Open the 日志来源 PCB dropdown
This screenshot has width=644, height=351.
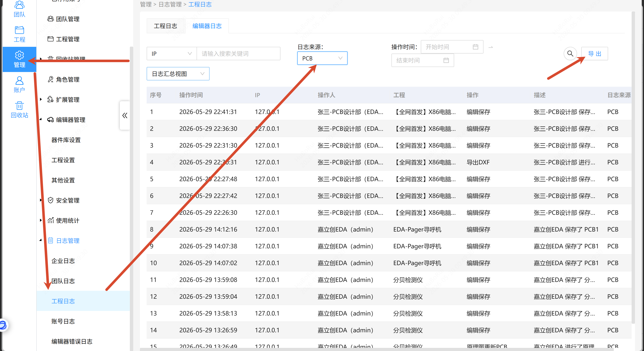pos(322,58)
